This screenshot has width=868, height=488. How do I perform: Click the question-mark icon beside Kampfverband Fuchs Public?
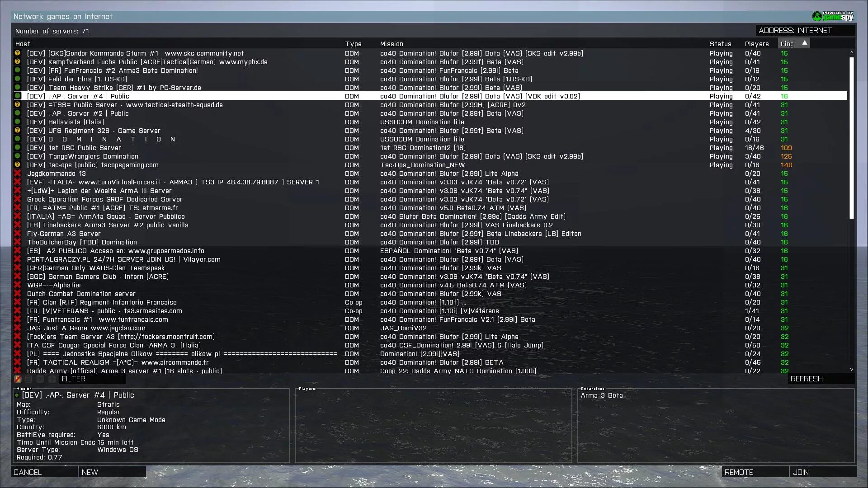click(x=18, y=62)
